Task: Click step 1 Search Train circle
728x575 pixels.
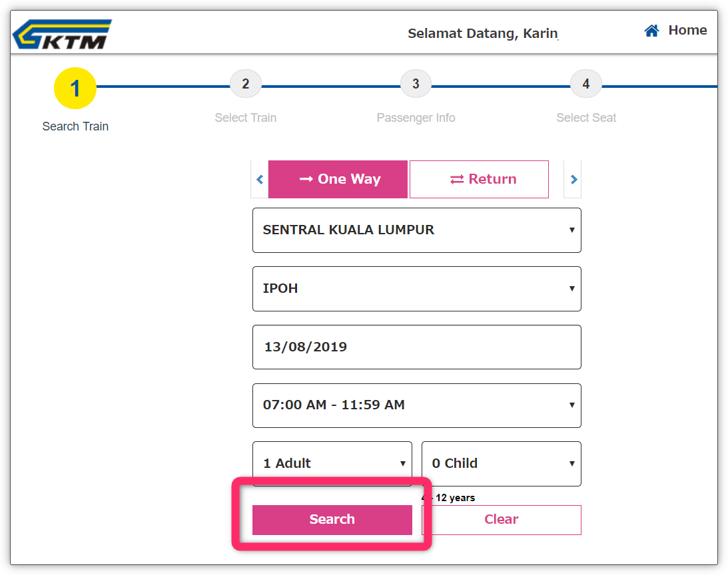Action: tap(75, 89)
